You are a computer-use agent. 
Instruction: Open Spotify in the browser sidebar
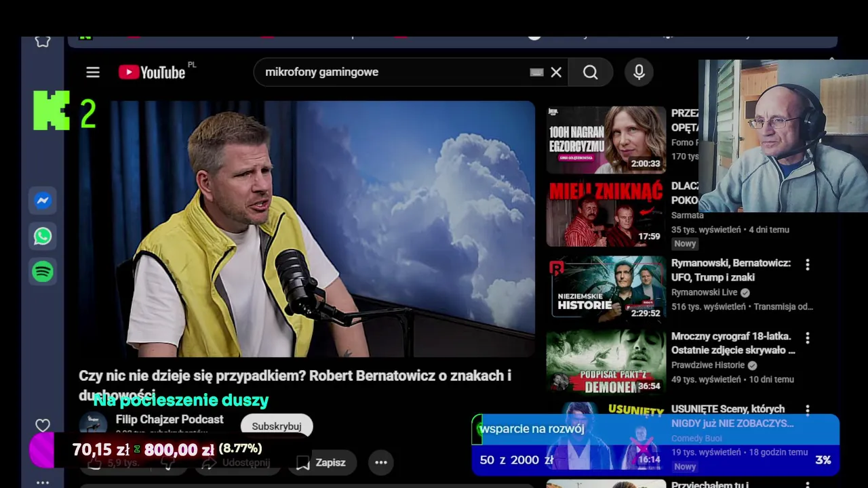[43, 272]
